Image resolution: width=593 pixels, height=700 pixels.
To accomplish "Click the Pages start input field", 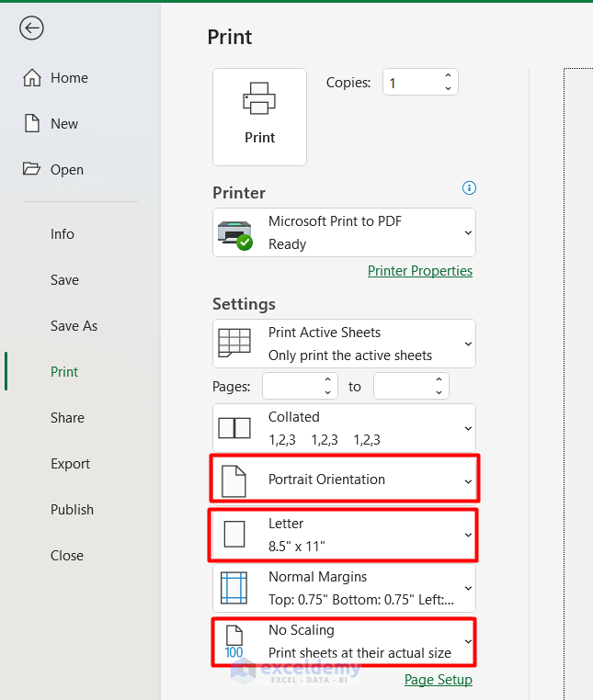I will 294,387.
